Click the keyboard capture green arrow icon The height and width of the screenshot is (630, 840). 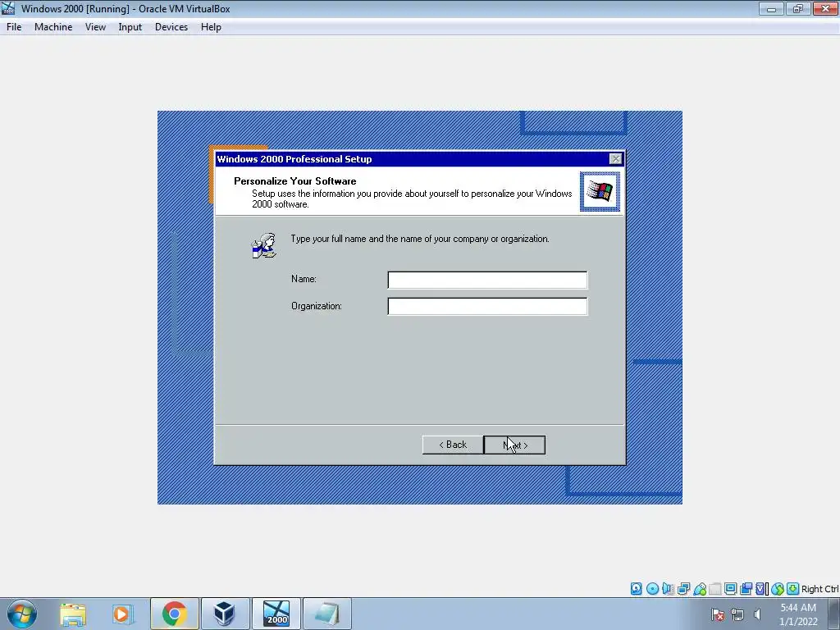pos(793,589)
